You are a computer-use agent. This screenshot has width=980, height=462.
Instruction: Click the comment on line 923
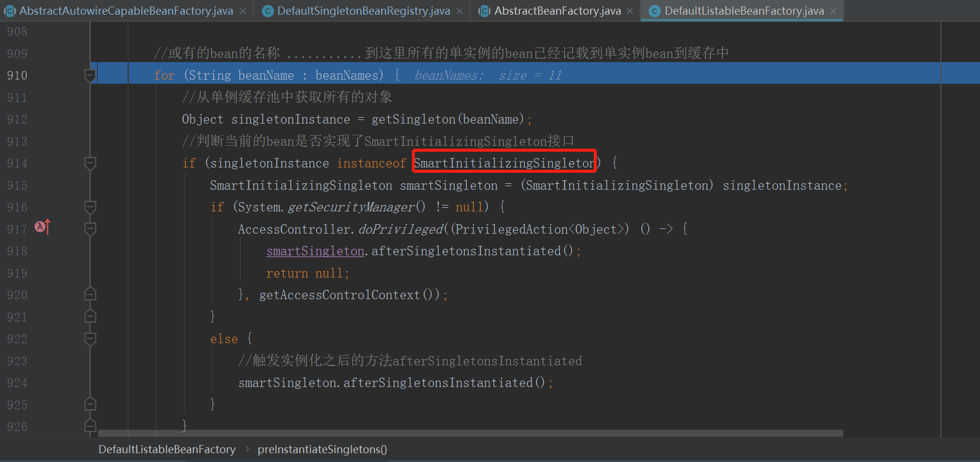coord(410,361)
